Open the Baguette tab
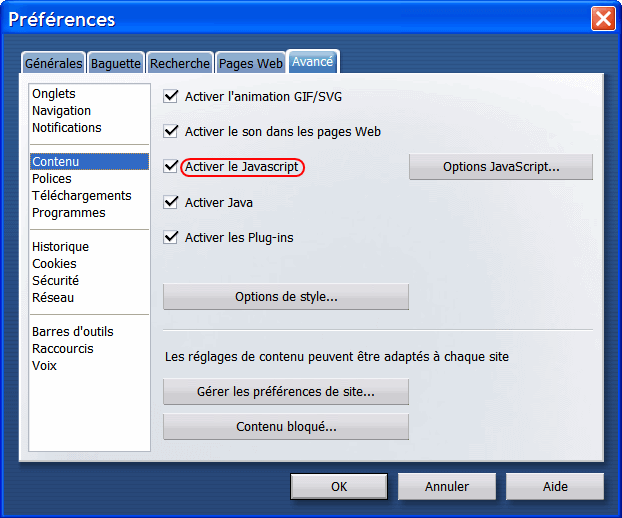This screenshot has height=518, width=622. [x=116, y=63]
